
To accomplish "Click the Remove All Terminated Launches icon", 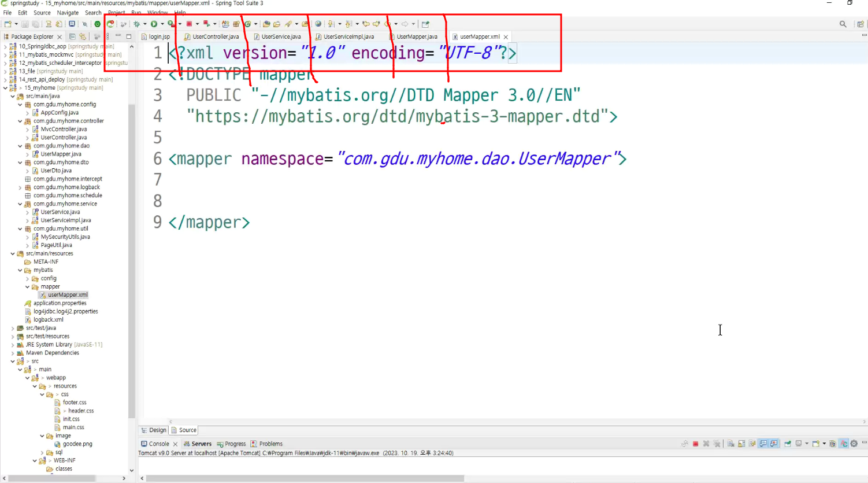I will point(717,444).
